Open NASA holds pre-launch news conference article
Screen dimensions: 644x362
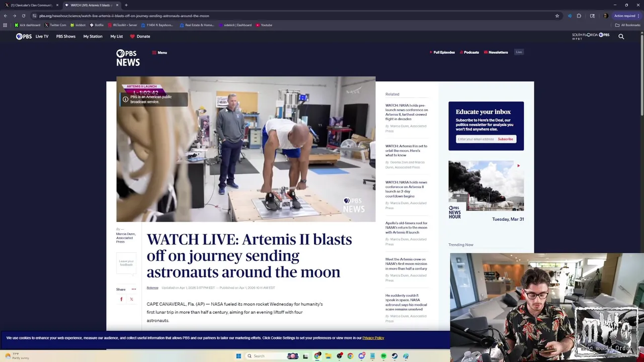[407, 112]
